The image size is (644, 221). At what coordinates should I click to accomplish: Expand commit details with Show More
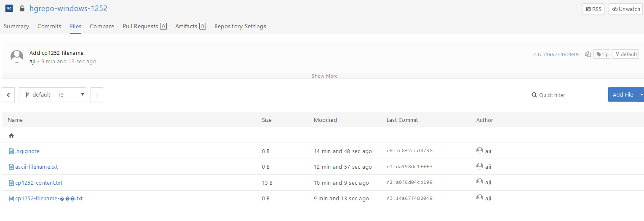(x=324, y=76)
